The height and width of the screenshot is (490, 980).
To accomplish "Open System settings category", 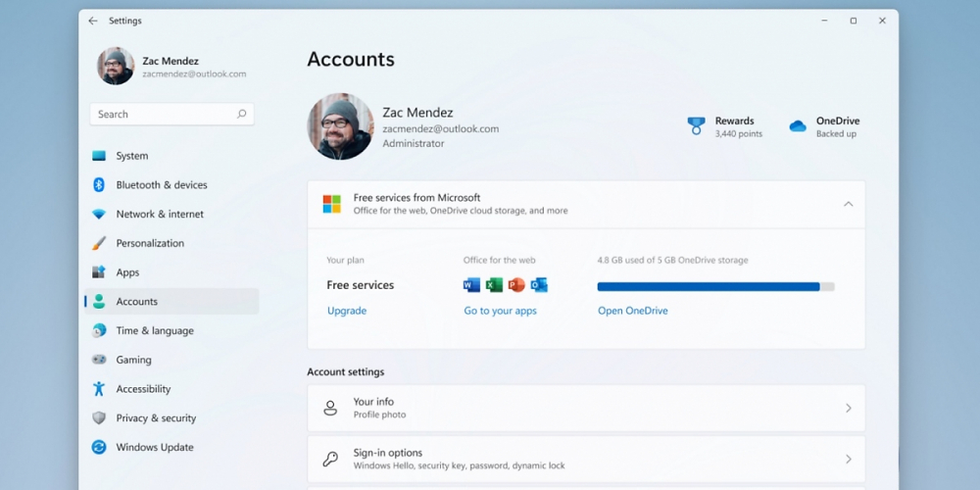I will 171,156.
